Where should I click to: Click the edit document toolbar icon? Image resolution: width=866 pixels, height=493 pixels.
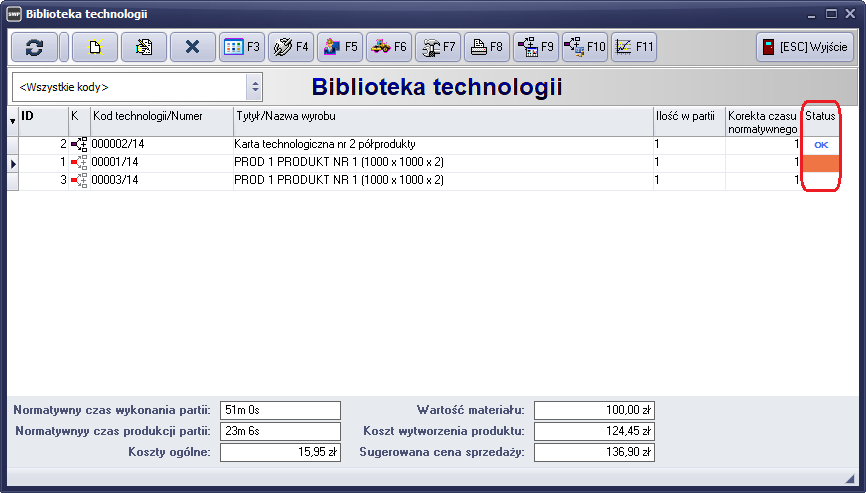pos(143,47)
